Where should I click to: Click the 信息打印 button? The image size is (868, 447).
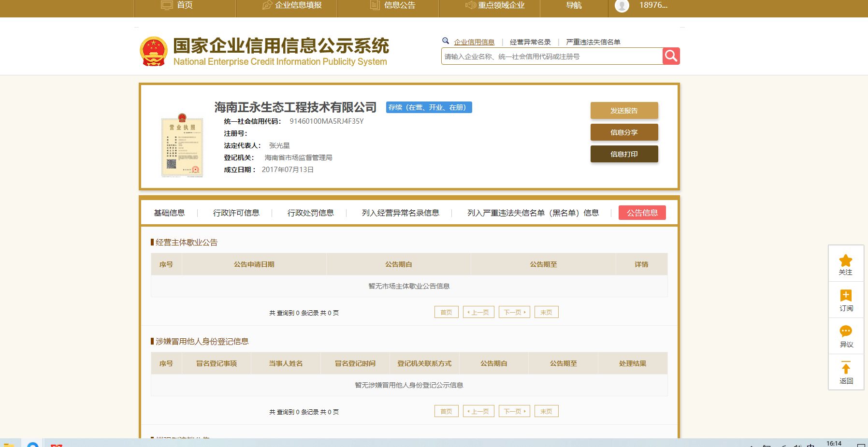(x=624, y=154)
